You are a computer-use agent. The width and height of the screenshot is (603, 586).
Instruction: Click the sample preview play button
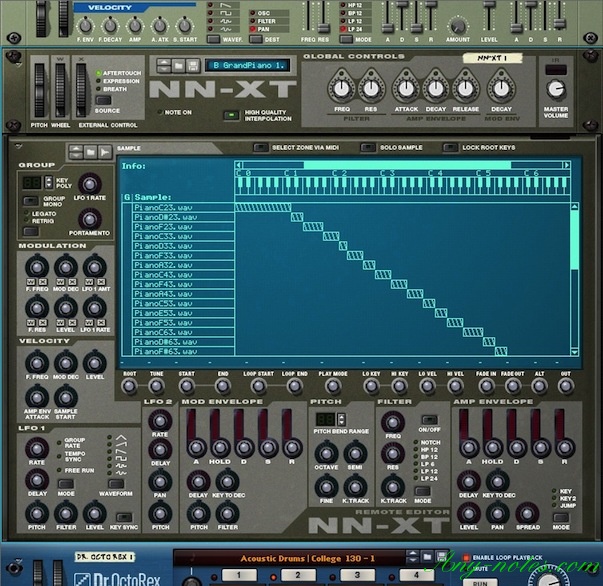tap(105, 152)
